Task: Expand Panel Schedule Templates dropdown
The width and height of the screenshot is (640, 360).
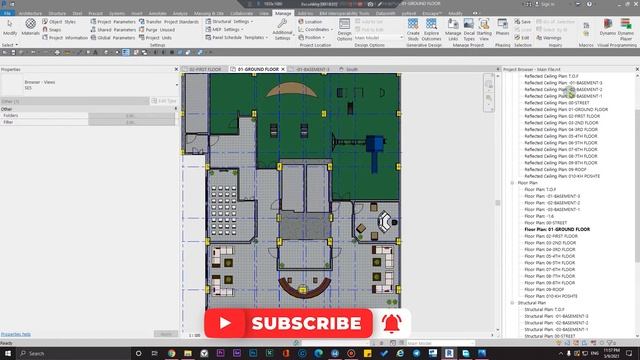Action: pos(237,38)
